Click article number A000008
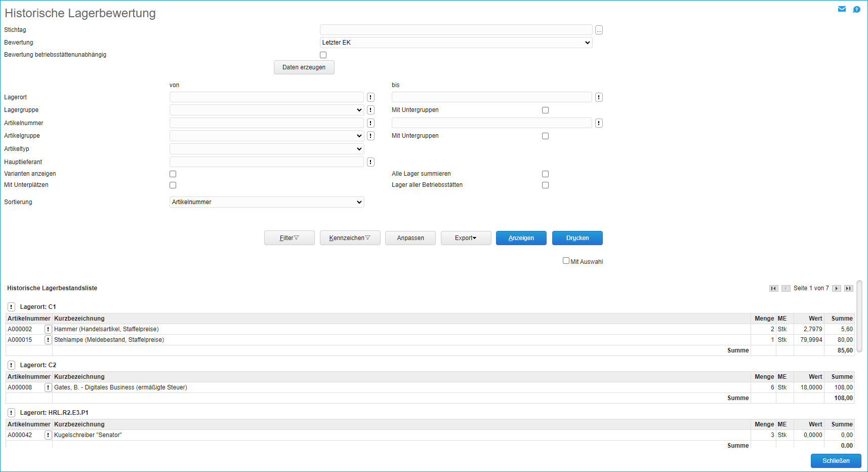This screenshot has height=472, width=868. (20, 387)
